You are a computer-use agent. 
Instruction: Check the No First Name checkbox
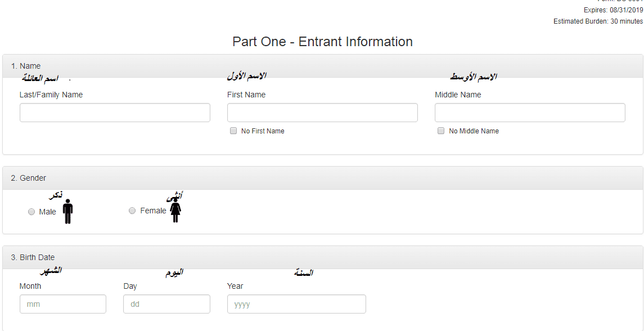tap(234, 131)
